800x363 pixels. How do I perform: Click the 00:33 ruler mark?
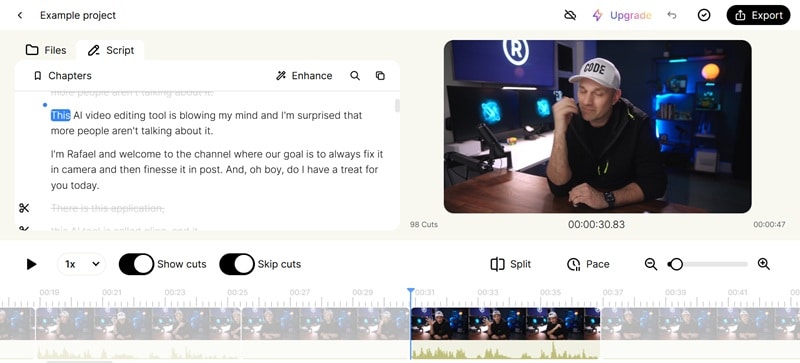(x=488, y=293)
